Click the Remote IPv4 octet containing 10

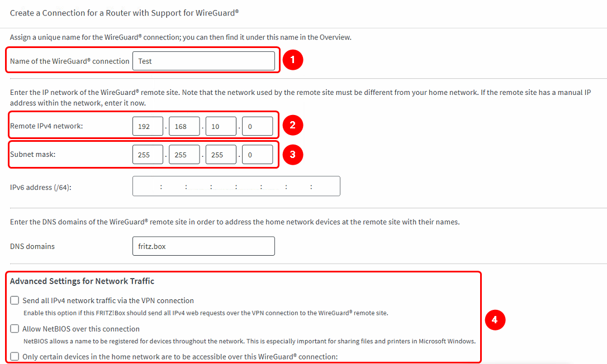pos(221,127)
